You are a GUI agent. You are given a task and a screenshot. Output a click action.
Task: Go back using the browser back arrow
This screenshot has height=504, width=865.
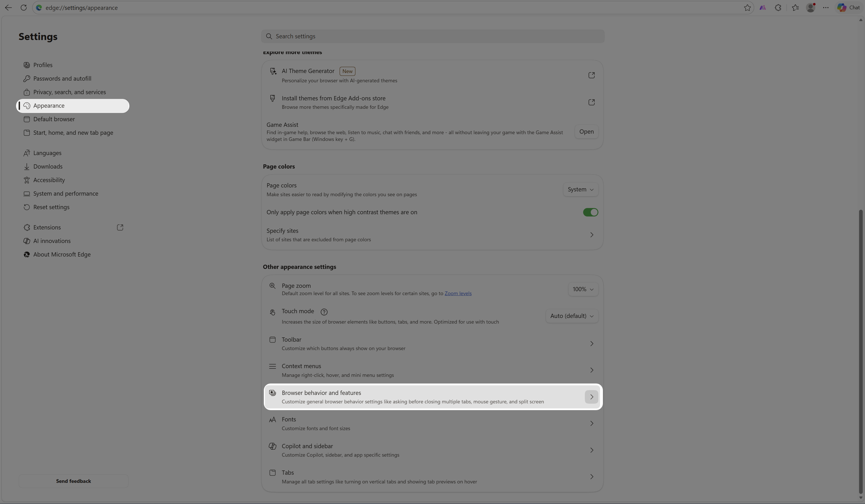tap(8, 8)
